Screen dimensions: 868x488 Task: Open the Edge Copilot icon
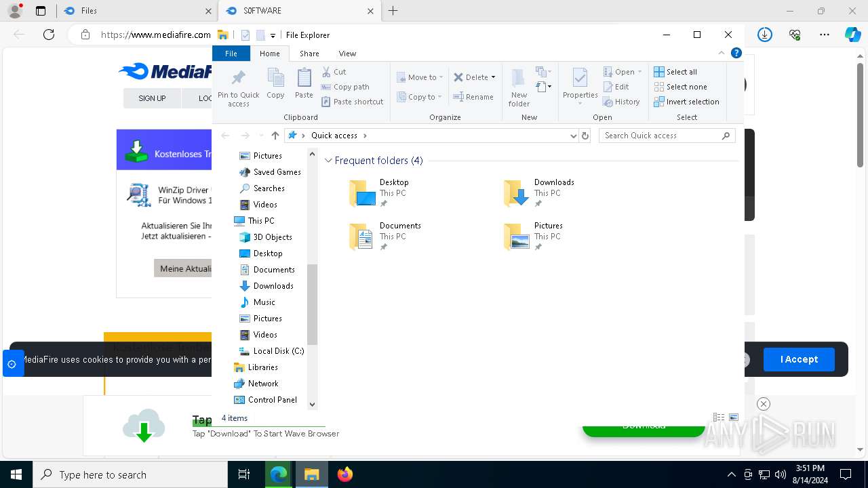[852, 35]
